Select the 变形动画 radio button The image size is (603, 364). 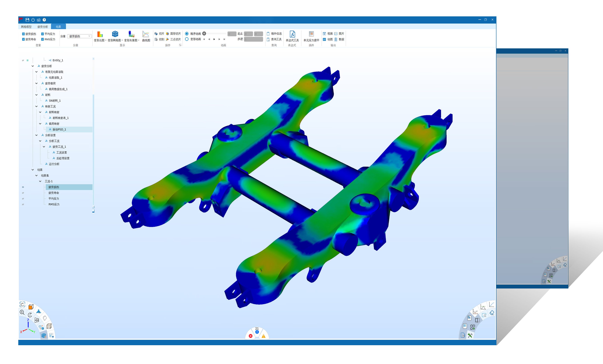187,39
